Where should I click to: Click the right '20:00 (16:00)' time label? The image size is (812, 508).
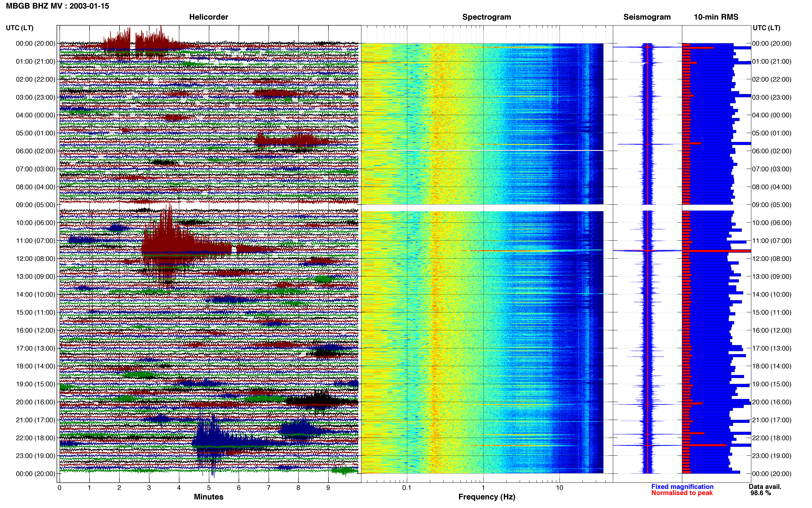tap(772, 402)
